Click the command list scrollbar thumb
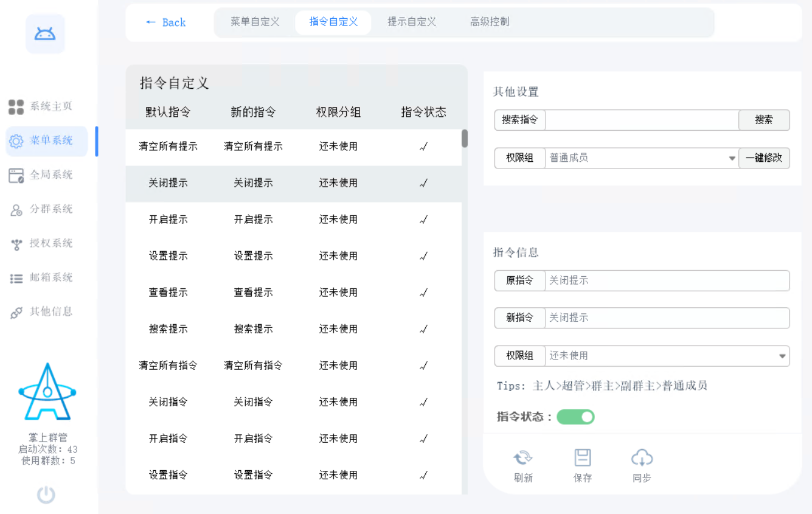This screenshot has width=812, height=514. tap(465, 139)
